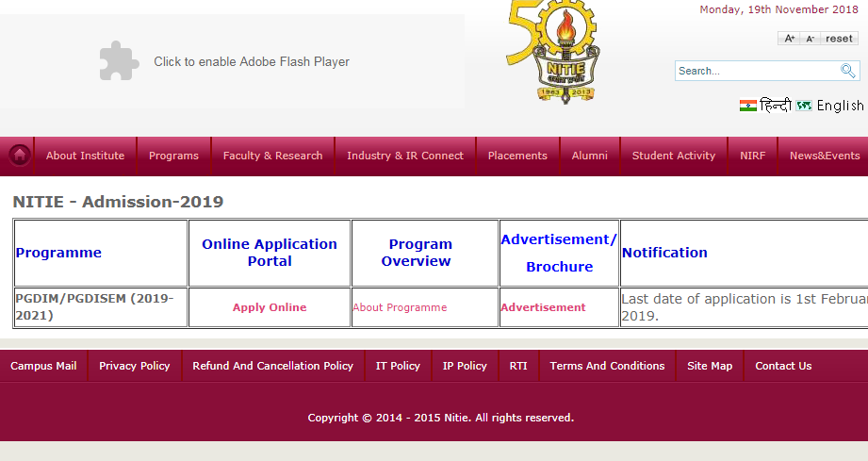Click the search magnifier icon
This screenshot has width=868, height=461.
coord(847,71)
